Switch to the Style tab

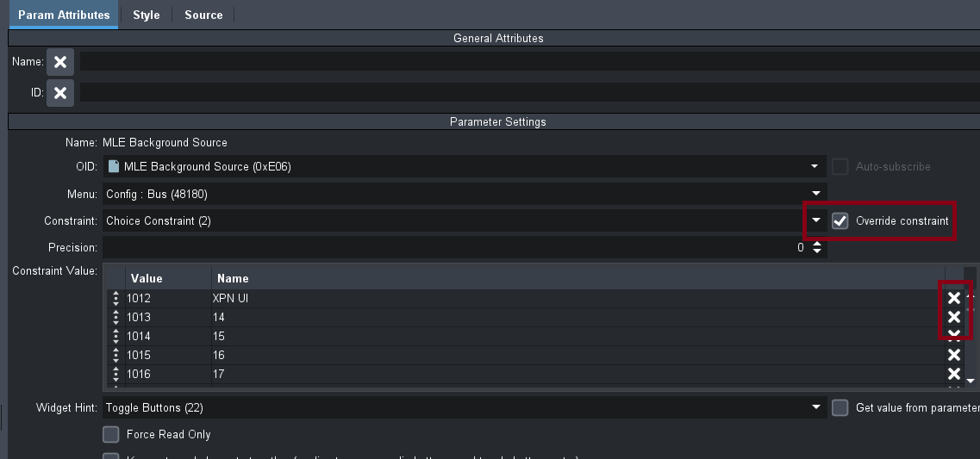coord(146,15)
